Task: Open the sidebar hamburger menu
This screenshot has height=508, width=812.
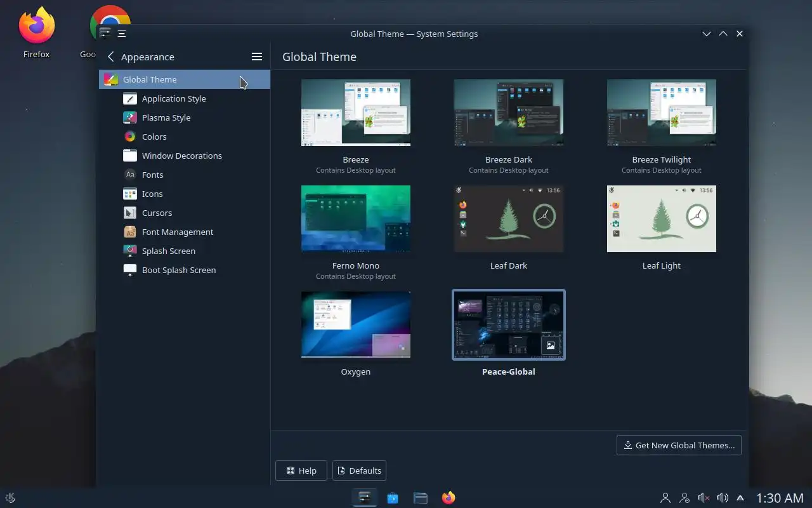Action: [257, 57]
